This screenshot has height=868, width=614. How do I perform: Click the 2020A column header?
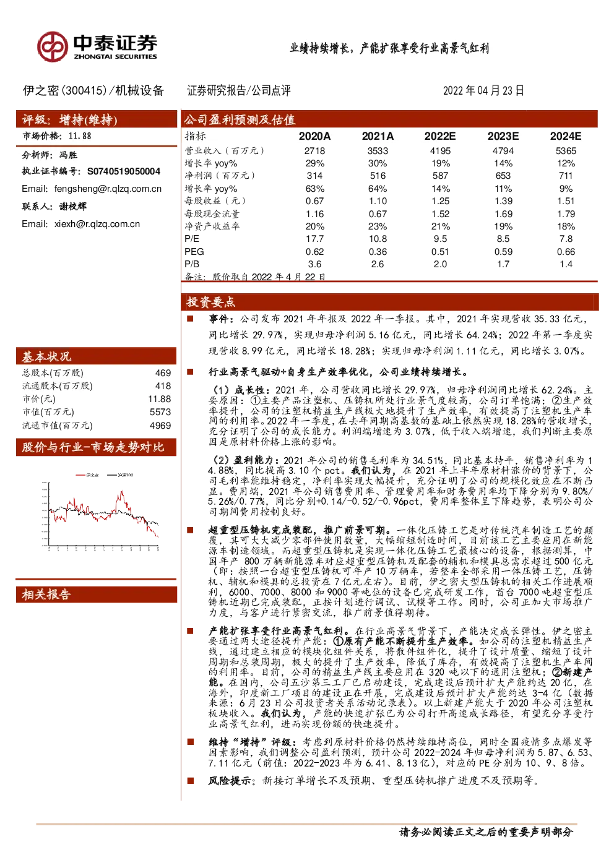pos(314,136)
